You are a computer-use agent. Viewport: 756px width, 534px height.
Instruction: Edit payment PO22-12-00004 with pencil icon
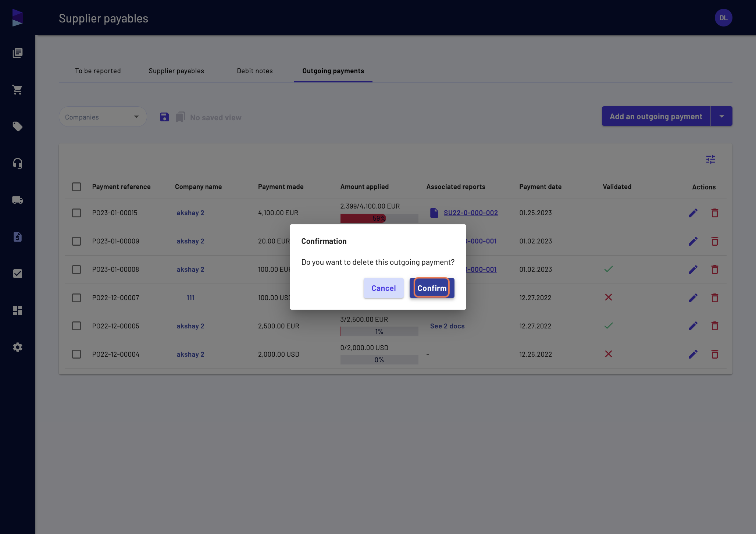coord(693,354)
